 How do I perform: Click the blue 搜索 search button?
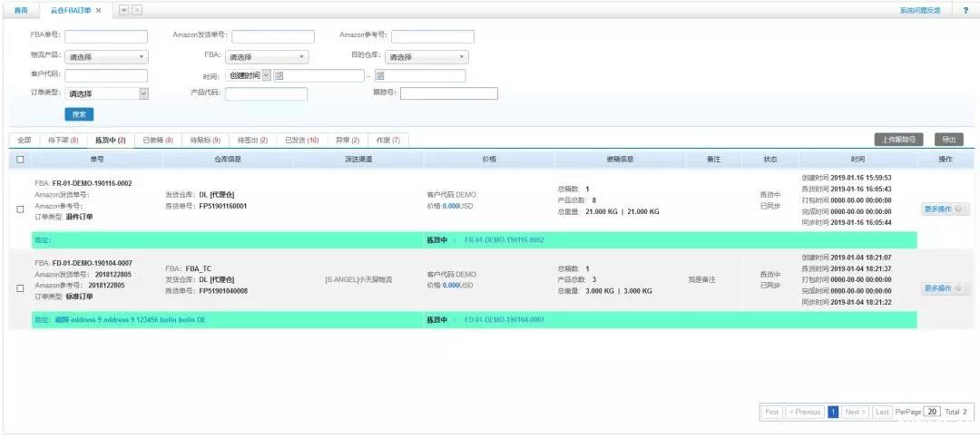click(x=79, y=114)
